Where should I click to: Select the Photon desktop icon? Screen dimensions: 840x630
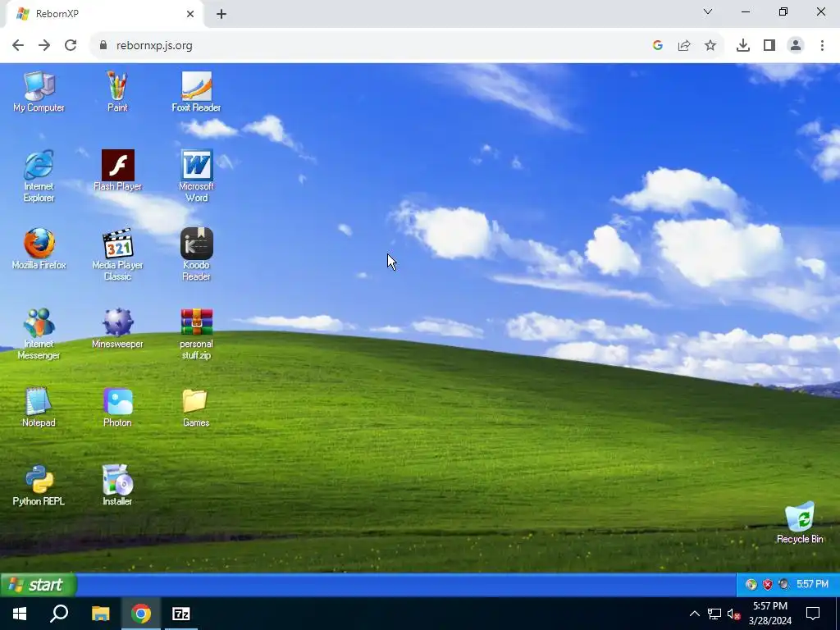[x=117, y=407]
